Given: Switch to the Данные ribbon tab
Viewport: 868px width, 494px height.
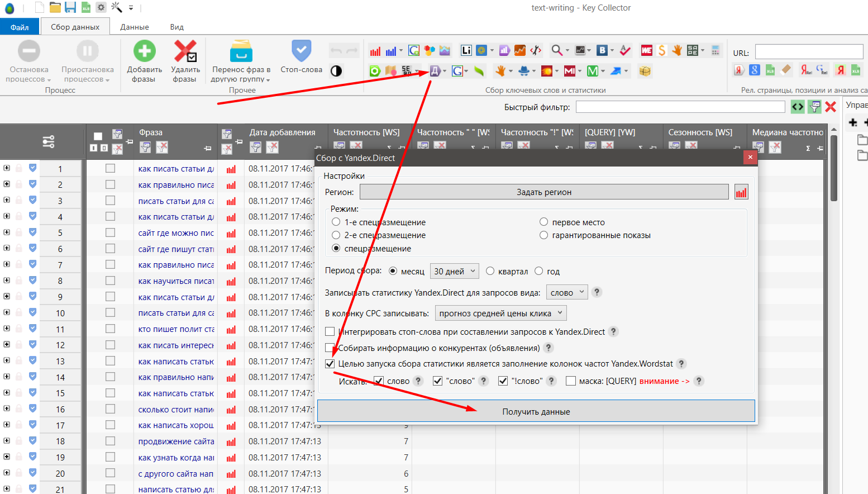Looking at the screenshot, I should point(134,27).
